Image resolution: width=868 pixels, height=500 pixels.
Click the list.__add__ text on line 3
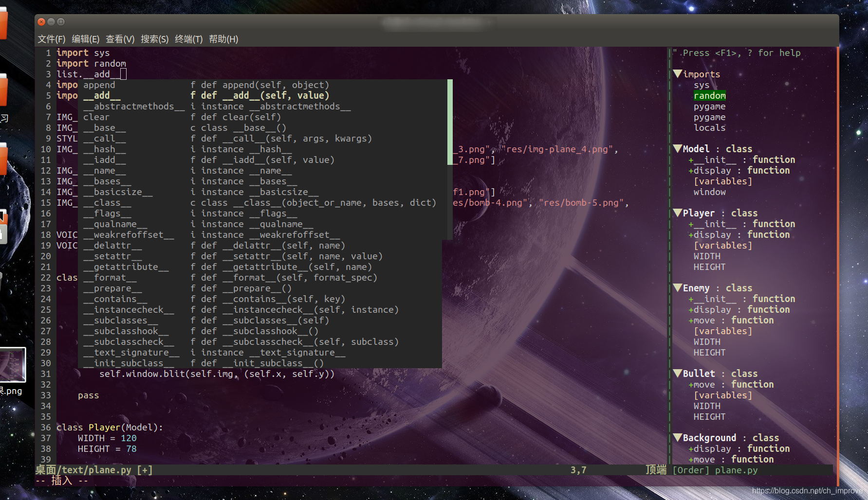click(89, 74)
